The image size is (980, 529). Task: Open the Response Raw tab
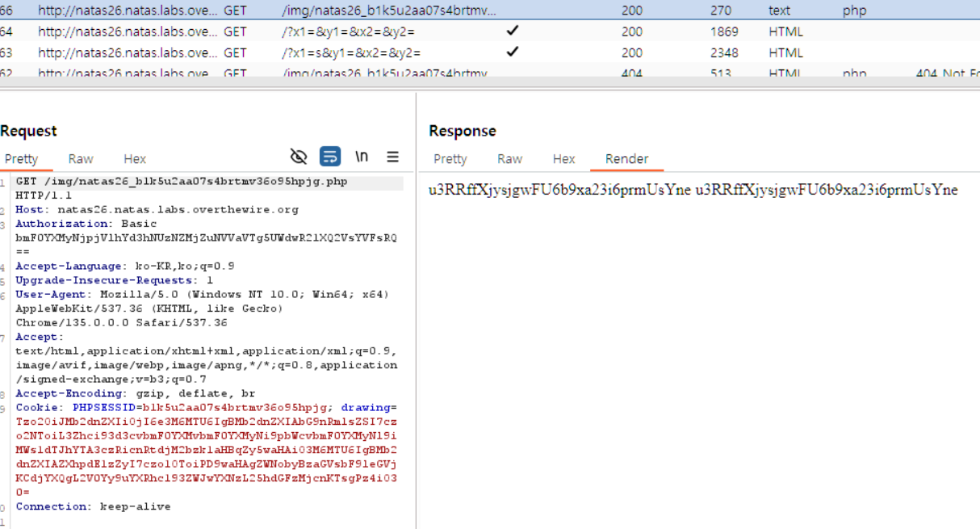point(509,159)
